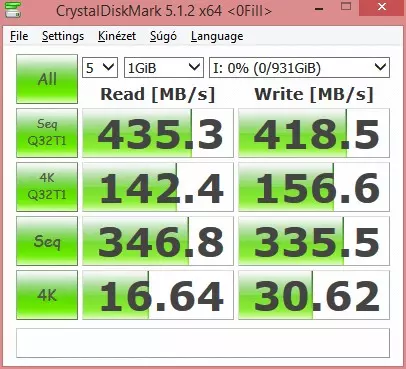The image size is (406, 369).
Task: Start the plain 4K test
Action: [47, 295]
